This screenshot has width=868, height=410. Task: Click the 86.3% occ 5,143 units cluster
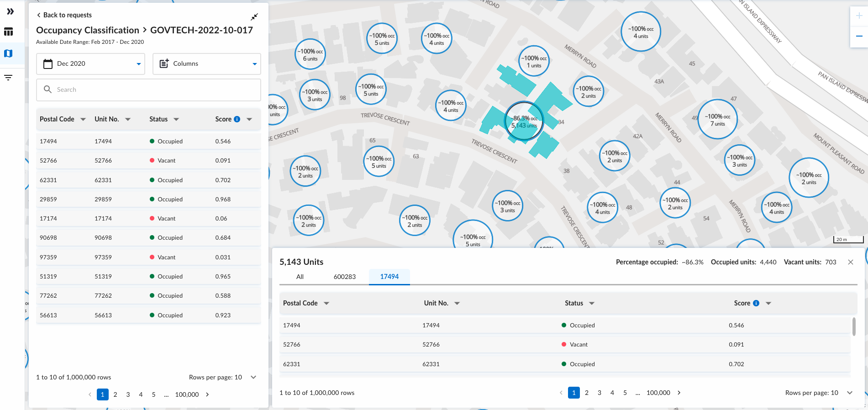click(524, 121)
